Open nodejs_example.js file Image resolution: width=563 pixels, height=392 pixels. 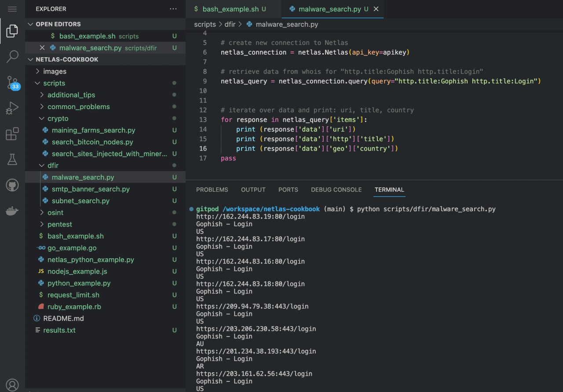105,271
